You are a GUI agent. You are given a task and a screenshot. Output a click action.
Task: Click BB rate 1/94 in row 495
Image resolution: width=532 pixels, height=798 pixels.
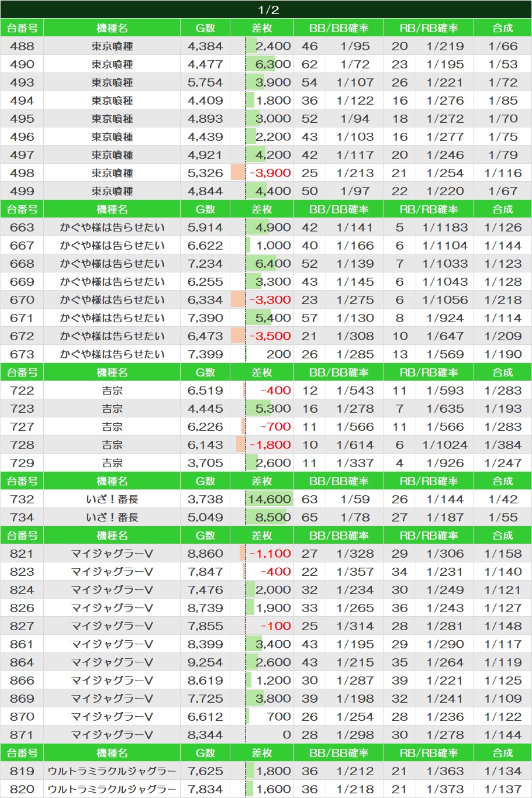355,119
